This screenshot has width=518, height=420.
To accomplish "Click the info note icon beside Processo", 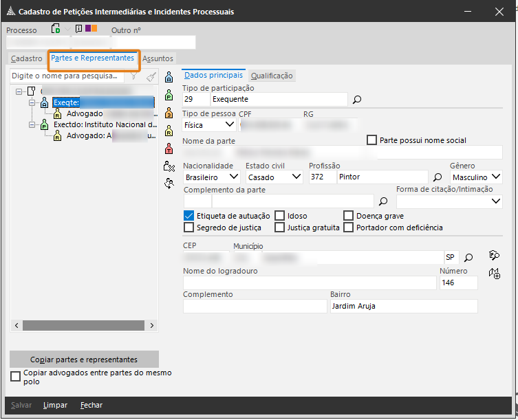I will tap(78, 29).
